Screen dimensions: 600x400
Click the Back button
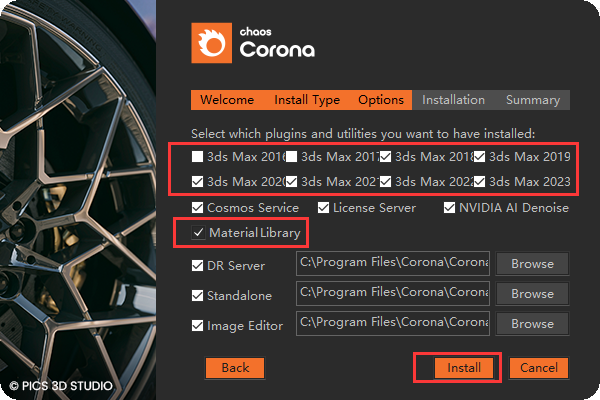coord(235,368)
